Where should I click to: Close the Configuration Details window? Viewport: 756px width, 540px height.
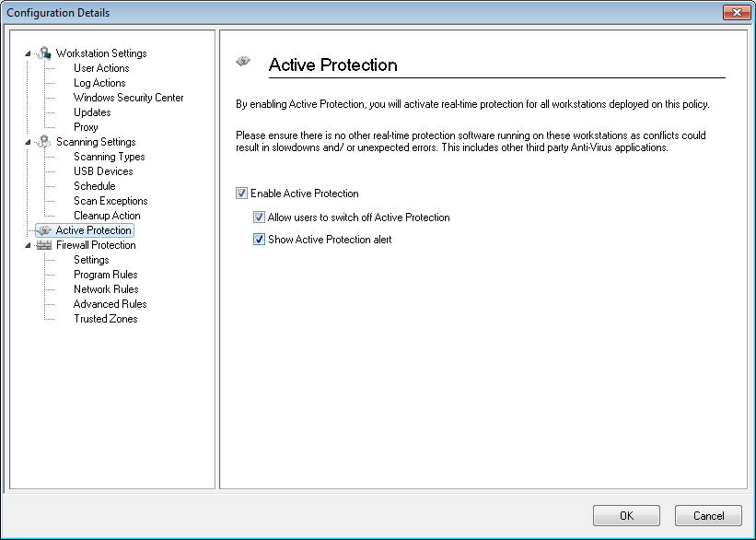coord(737,13)
